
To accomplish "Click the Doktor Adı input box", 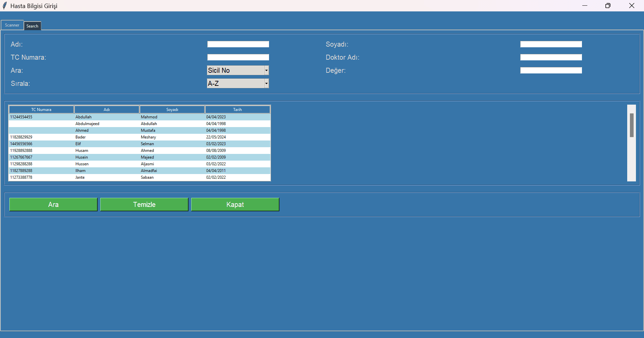I will (550, 57).
